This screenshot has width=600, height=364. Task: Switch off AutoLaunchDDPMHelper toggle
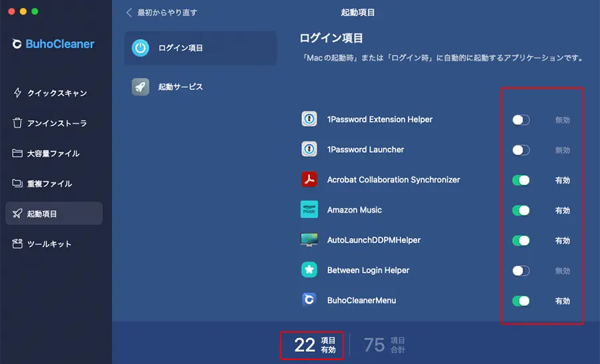tap(521, 241)
